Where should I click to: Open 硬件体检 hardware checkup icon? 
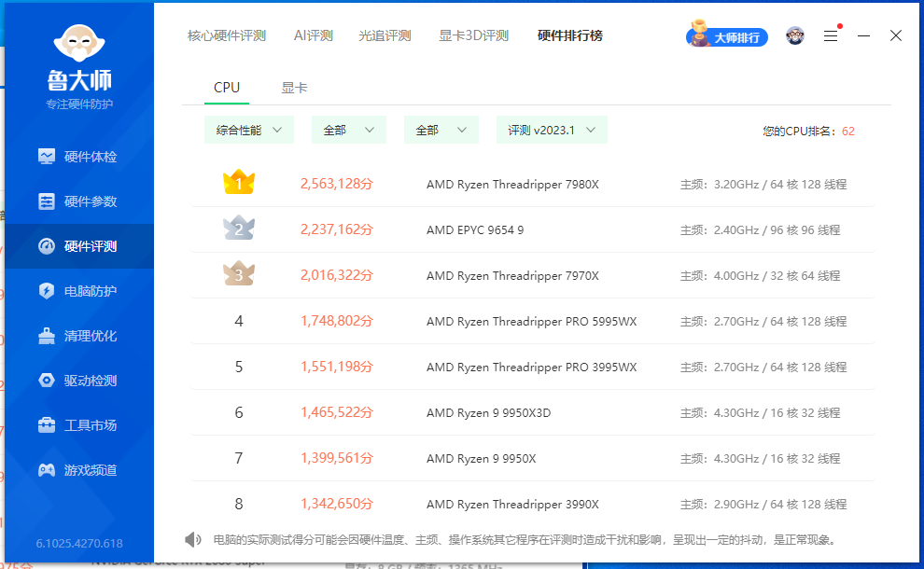point(47,156)
